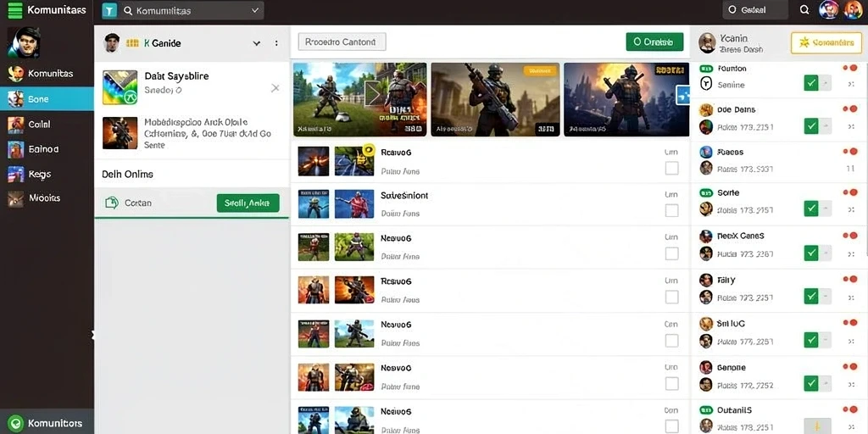
Task: Tick the checkbox in the Rcaivo6 row
Action: tap(671, 169)
